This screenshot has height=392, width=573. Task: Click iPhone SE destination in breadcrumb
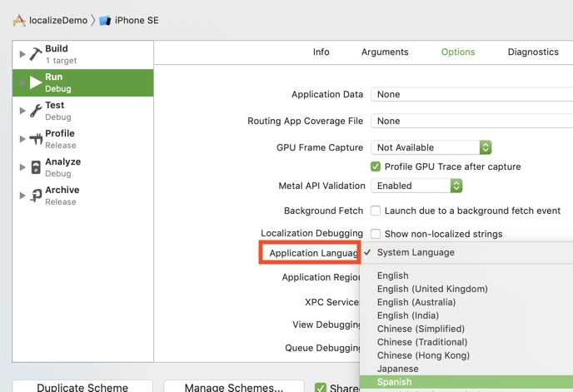click(137, 21)
